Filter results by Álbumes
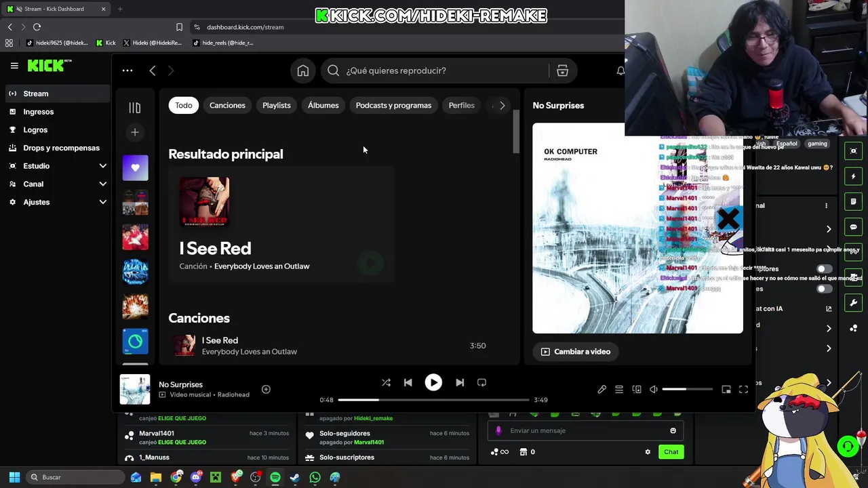The height and width of the screenshot is (488, 868). [x=323, y=106]
